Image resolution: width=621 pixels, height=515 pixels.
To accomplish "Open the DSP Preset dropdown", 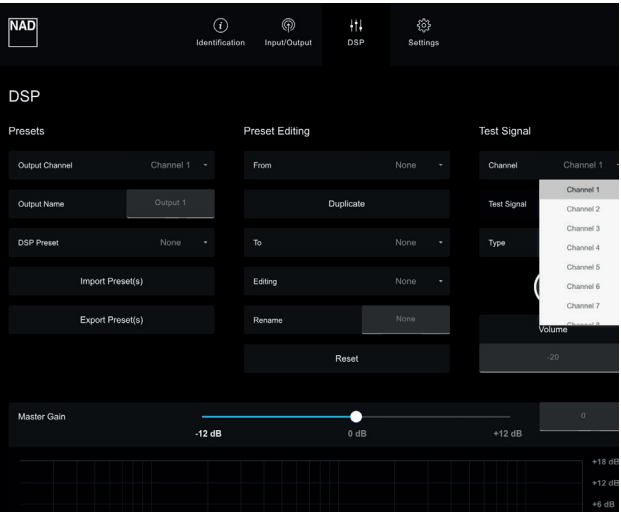I will click(180, 242).
